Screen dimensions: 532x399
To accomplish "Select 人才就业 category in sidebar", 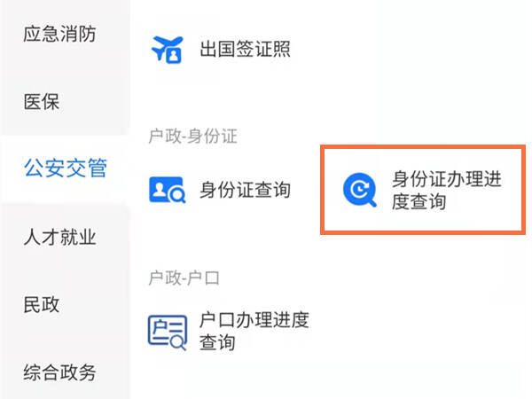I will [59, 237].
